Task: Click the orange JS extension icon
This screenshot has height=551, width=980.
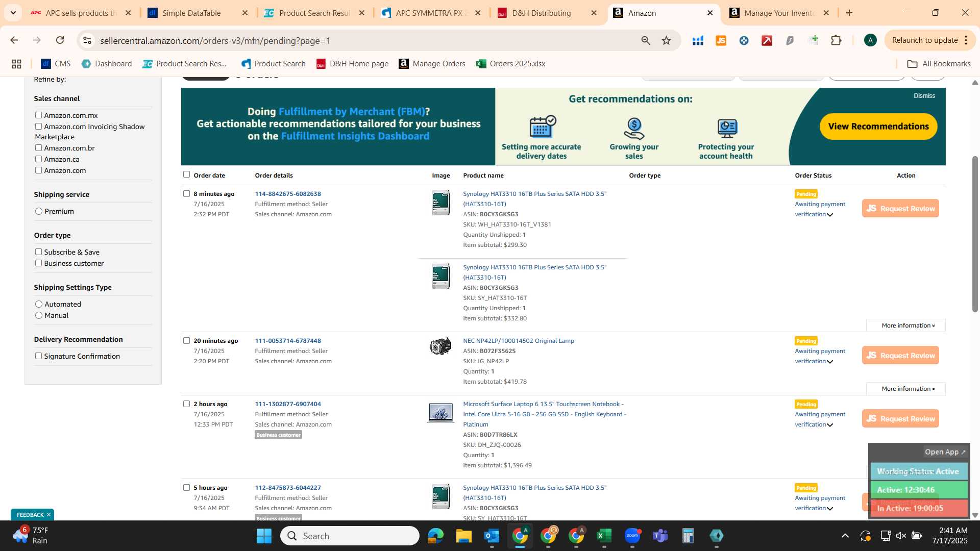Action: pos(721,40)
